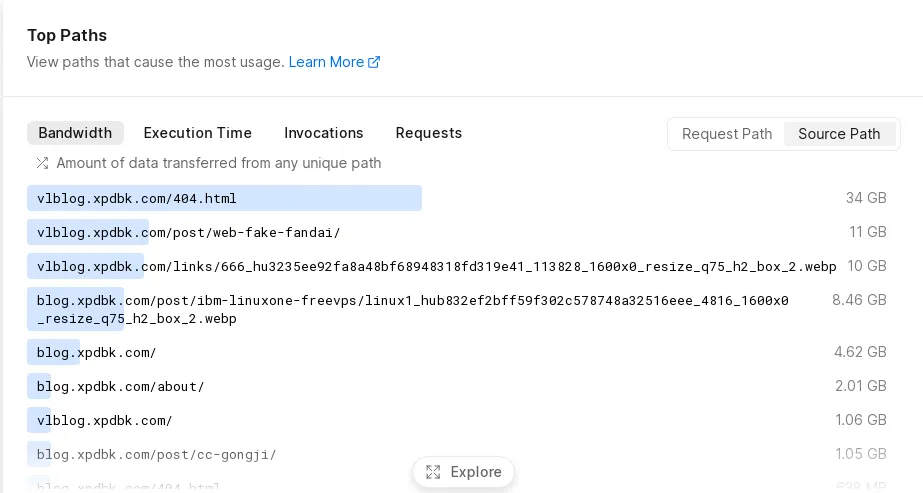Image resolution: width=923 pixels, height=493 pixels.
Task: Select the vlblog.xpdbk.com/ root path row
Action: coord(105,420)
